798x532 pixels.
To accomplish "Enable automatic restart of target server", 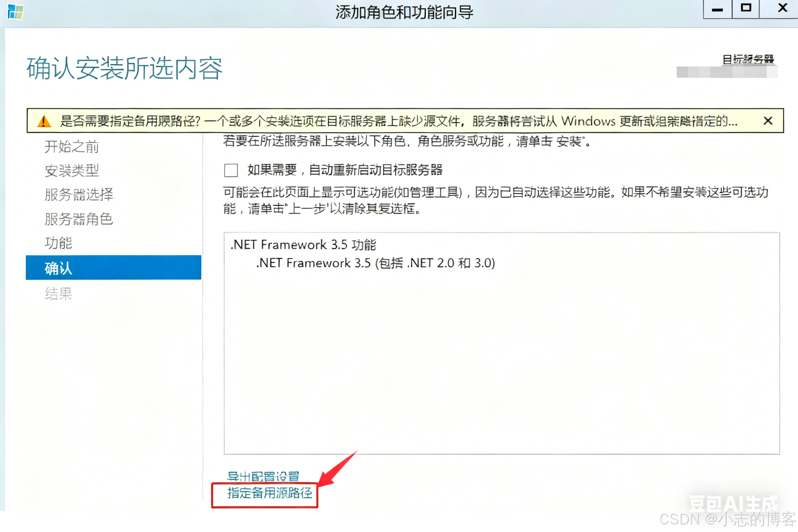I will point(231,170).
